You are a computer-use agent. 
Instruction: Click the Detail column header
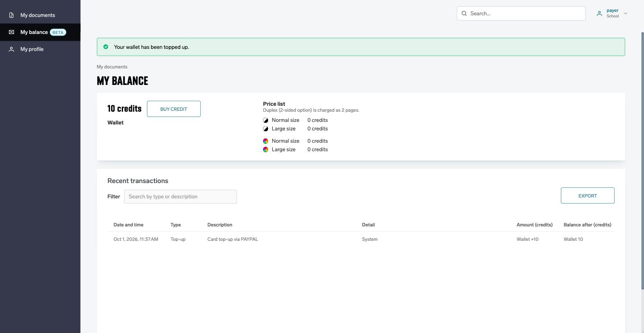point(368,225)
